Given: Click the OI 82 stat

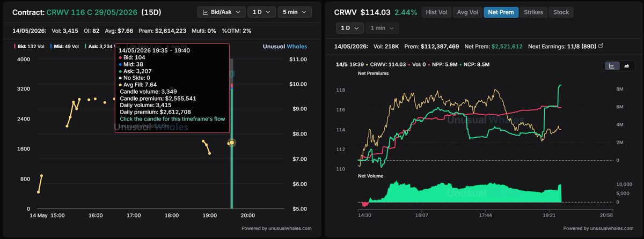Looking at the screenshot, I should tap(92, 31).
